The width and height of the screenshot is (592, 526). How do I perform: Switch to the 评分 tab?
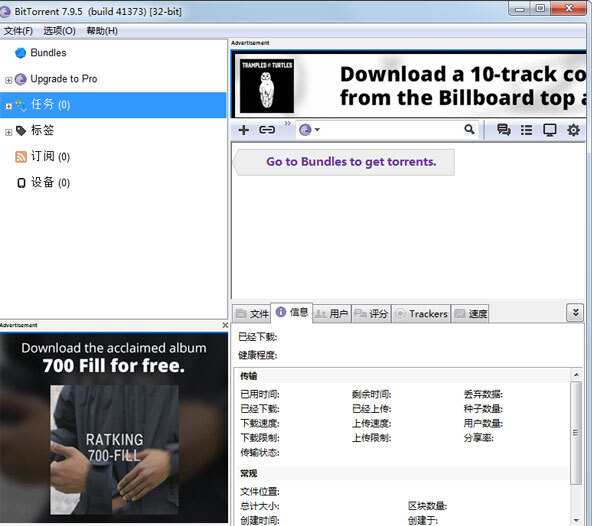[372, 314]
